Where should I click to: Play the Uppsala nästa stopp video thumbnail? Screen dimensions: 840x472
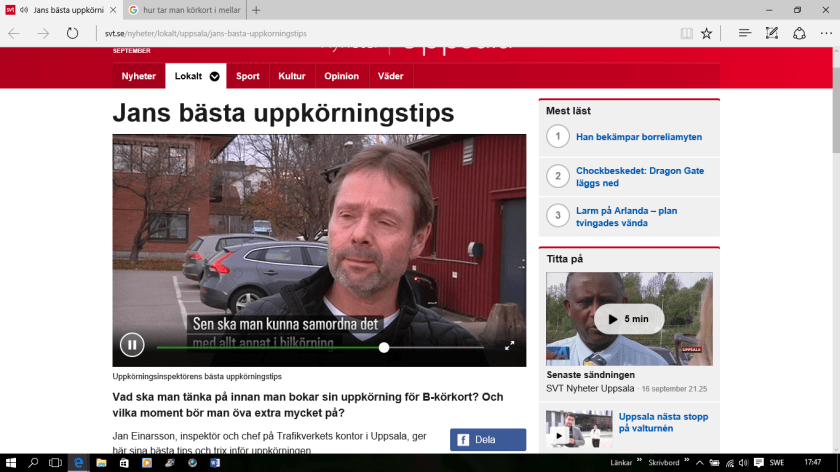(579, 429)
